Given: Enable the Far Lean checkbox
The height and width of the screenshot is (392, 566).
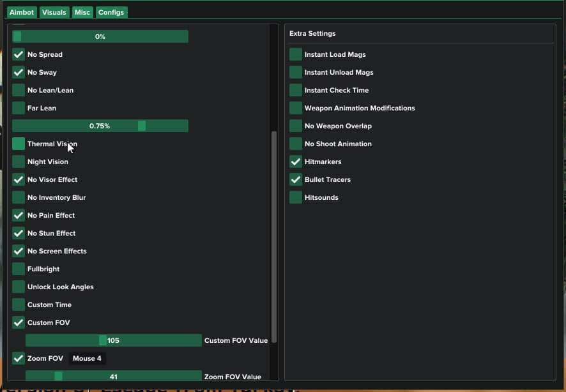Looking at the screenshot, I should (19, 108).
